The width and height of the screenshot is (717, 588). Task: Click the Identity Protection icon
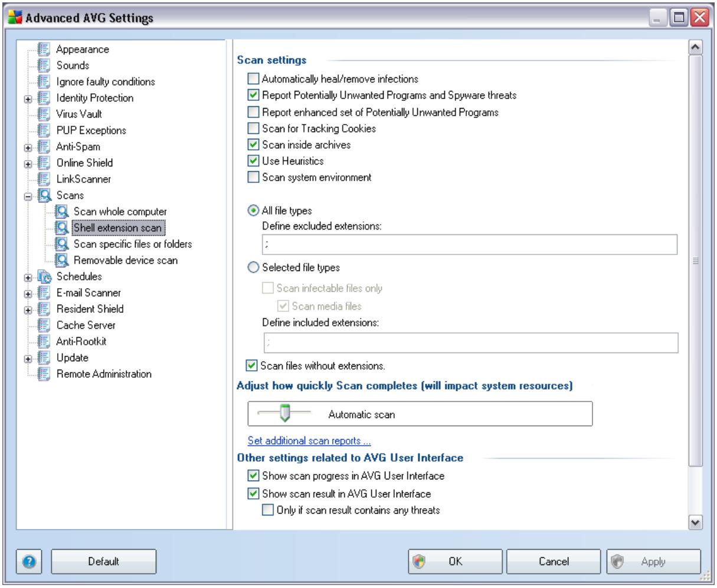tap(44, 98)
